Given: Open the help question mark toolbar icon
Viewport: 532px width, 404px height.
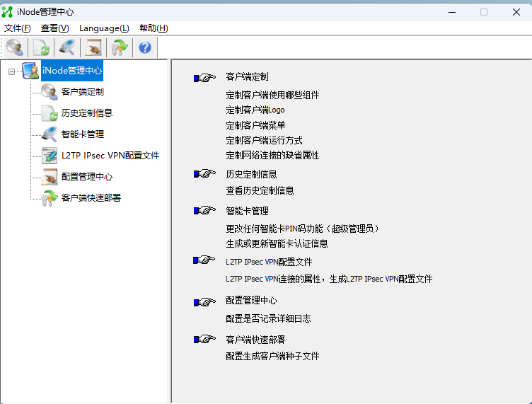Looking at the screenshot, I should 145,47.
